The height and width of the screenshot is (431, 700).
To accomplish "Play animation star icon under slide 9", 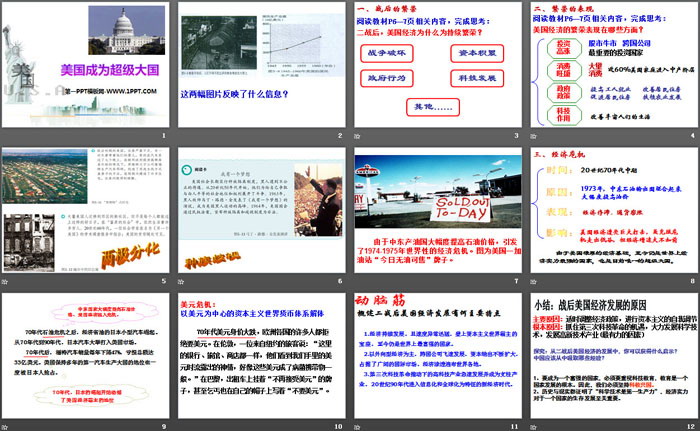I will pyautogui.click(x=5, y=427).
